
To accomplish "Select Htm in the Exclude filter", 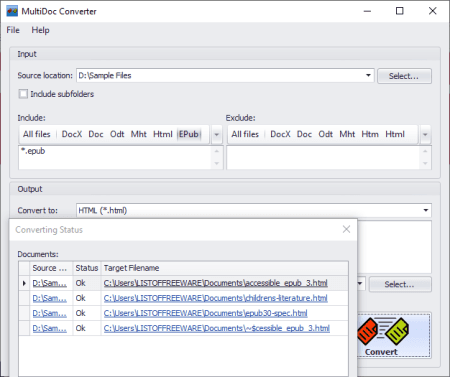I will click(x=370, y=134).
